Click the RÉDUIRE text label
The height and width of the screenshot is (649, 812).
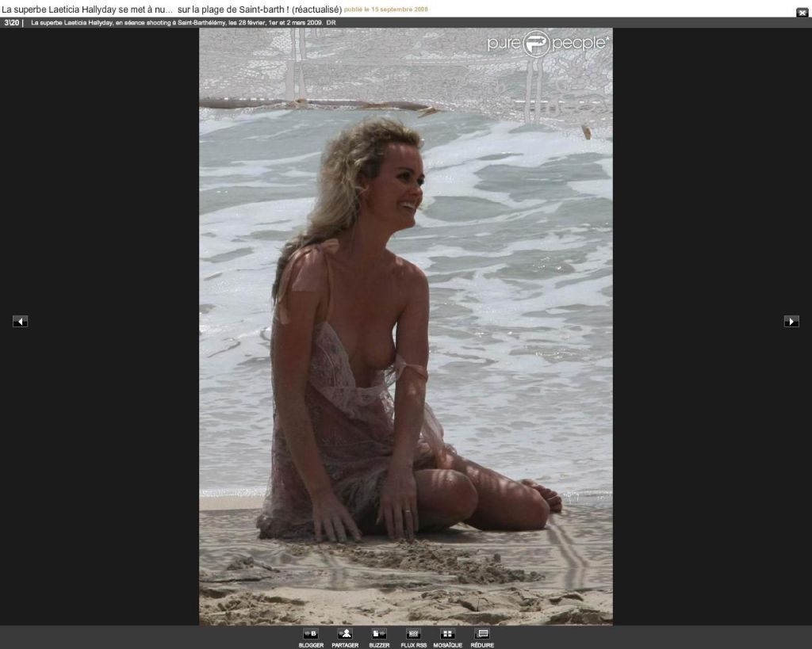[x=481, y=645]
